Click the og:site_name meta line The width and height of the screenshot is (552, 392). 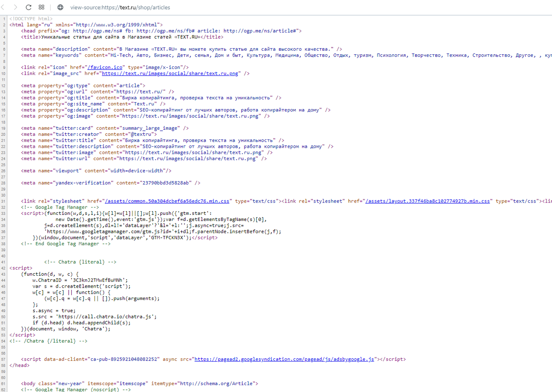tap(93, 104)
